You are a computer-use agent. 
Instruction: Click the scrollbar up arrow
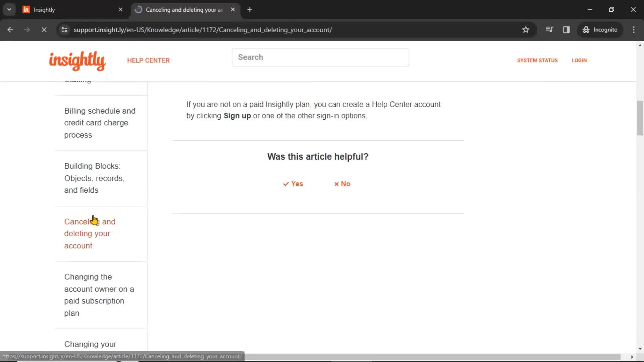(x=640, y=45)
